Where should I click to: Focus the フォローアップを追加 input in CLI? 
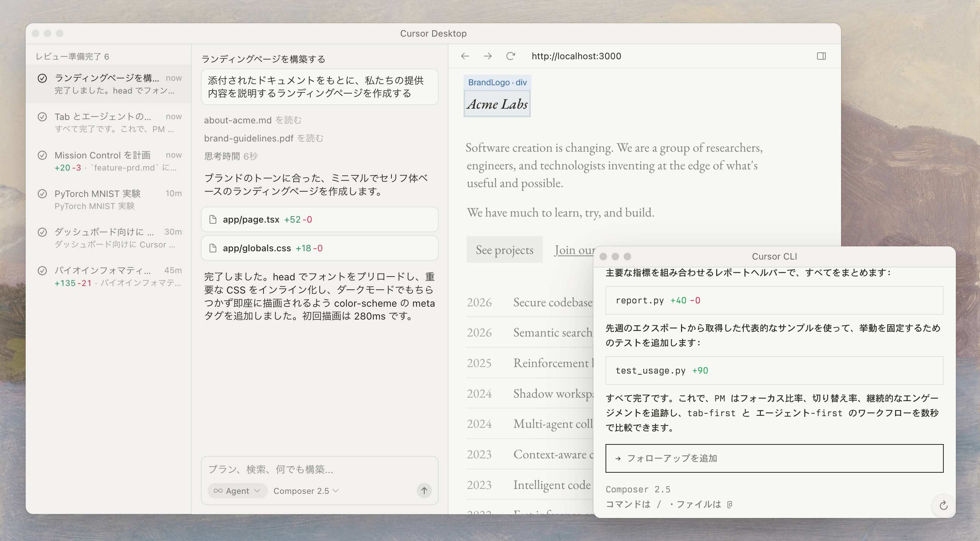point(774,458)
